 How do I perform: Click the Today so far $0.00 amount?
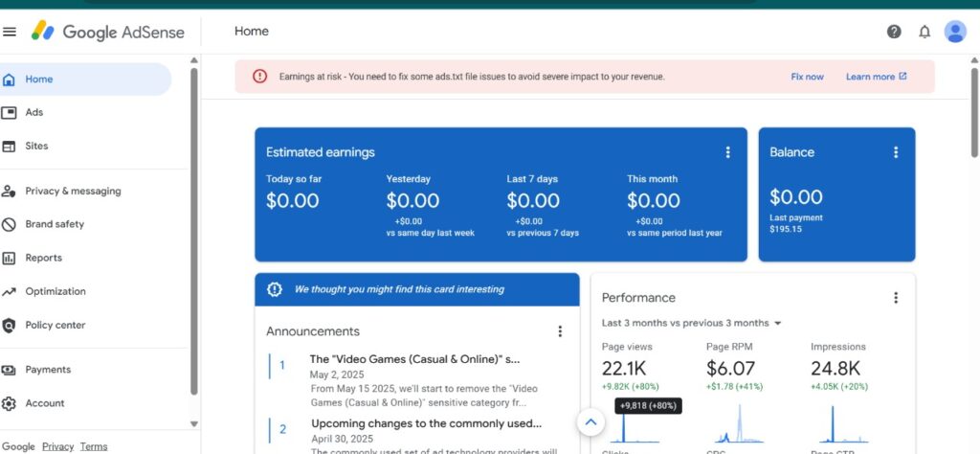tap(293, 201)
